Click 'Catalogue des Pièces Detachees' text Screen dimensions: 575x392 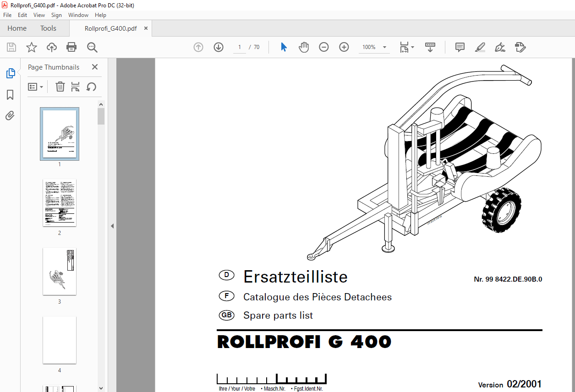[x=318, y=297]
